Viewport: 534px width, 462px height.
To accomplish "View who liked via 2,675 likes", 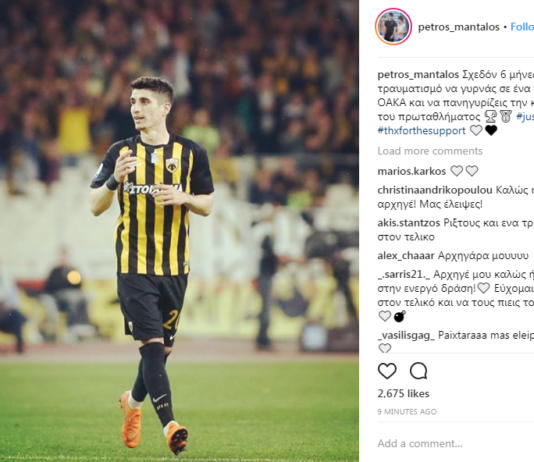I will [x=403, y=394].
